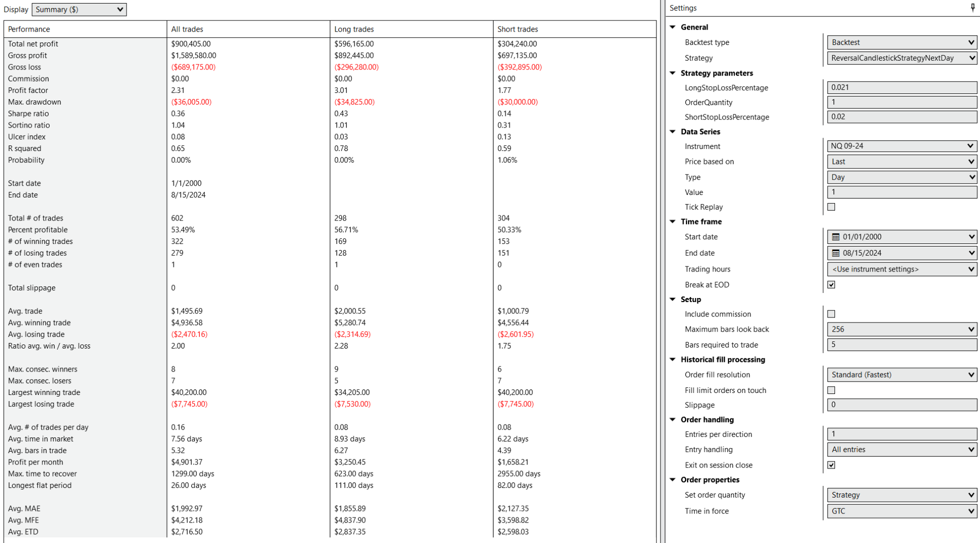Open the Trading hours dropdown
The height and width of the screenshot is (543, 980).
pyautogui.click(x=902, y=269)
